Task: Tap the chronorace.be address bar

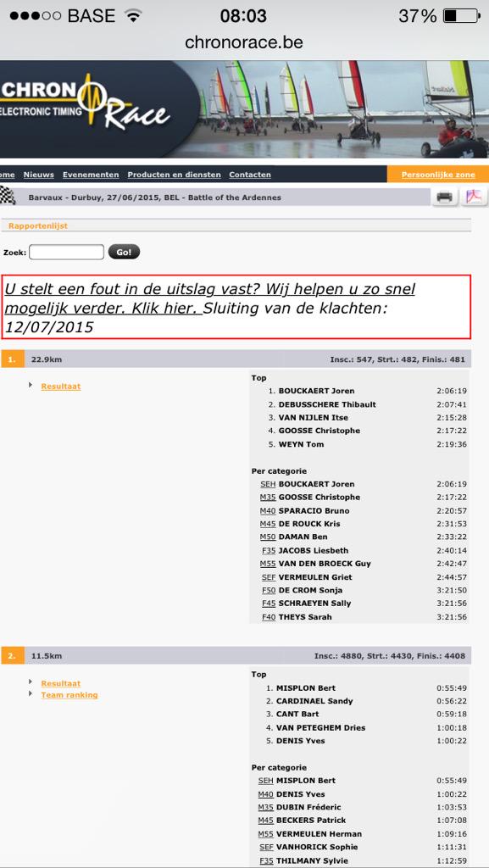Action: (x=244, y=42)
